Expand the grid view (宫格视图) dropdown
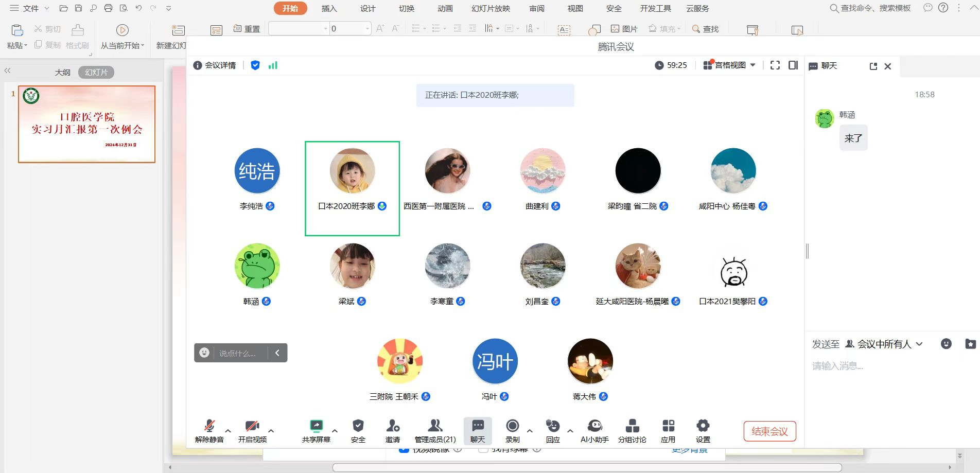980x473 pixels. (x=730, y=65)
